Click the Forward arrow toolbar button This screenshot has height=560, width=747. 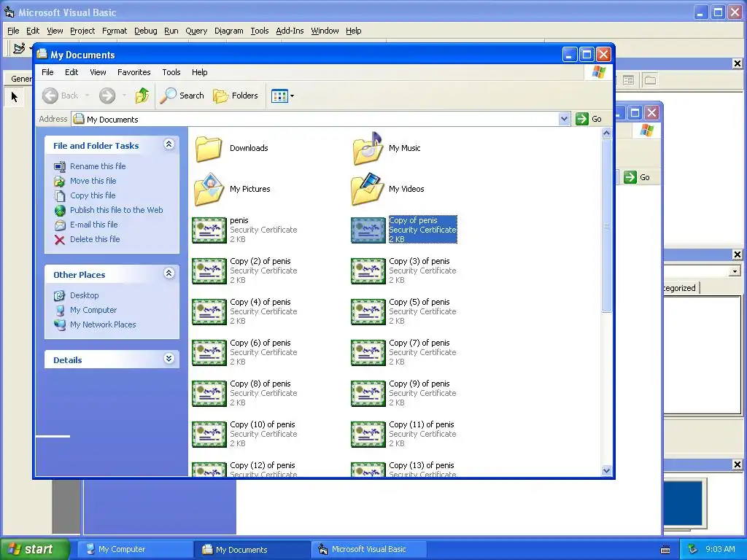click(x=107, y=96)
